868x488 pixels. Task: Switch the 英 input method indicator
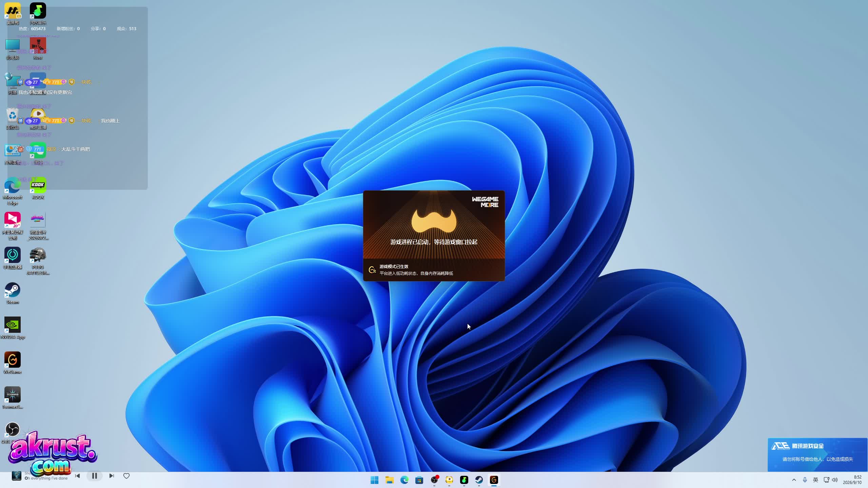click(x=815, y=480)
